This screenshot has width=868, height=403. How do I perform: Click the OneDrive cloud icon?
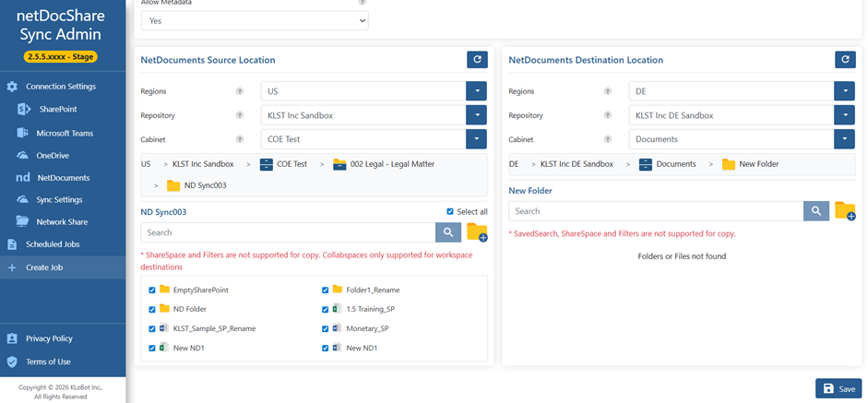(x=23, y=156)
